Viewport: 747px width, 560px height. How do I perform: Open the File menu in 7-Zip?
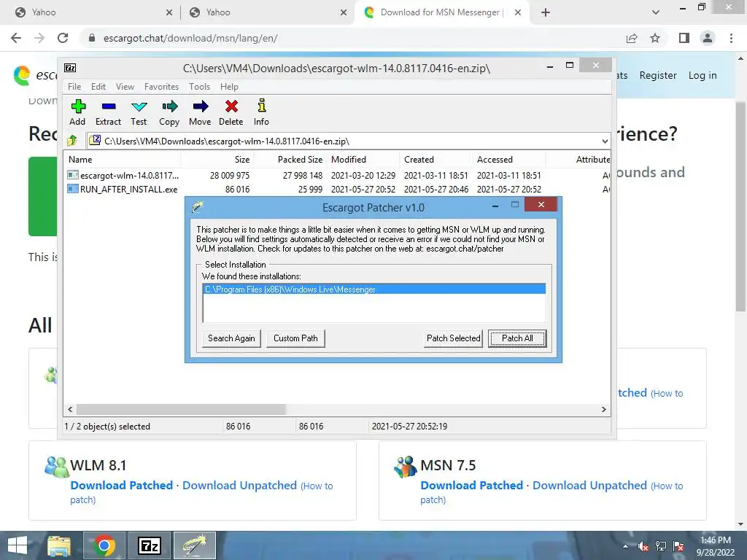tap(74, 87)
